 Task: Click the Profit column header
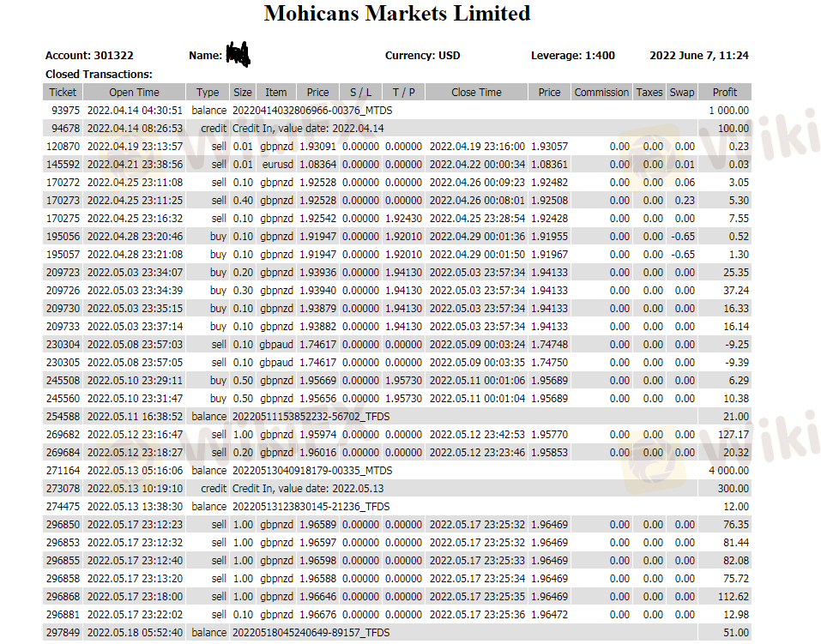tap(725, 92)
